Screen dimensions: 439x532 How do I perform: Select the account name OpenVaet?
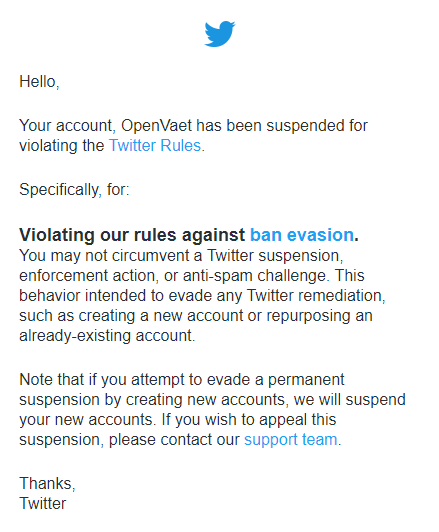(157, 126)
